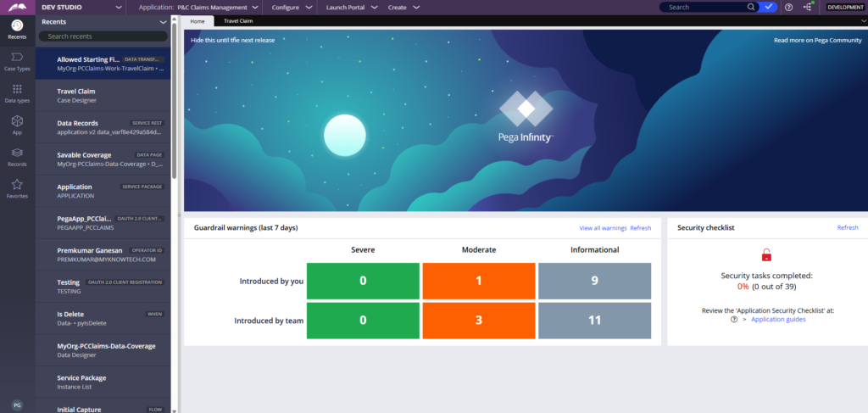Open the Configure menu
The height and width of the screenshot is (413, 868).
[x=292, y=8]
